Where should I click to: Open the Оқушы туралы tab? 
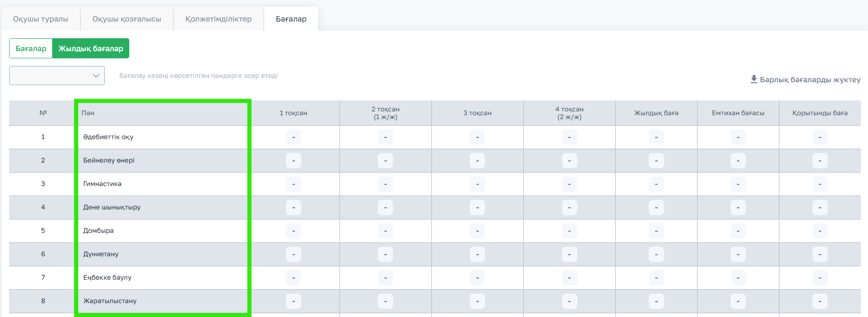coord(41,19)
